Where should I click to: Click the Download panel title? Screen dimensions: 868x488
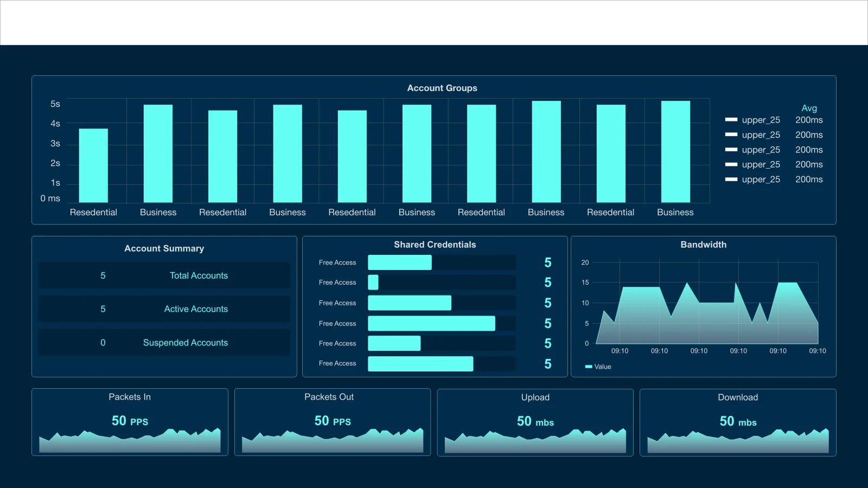click(x=738, y=397)
